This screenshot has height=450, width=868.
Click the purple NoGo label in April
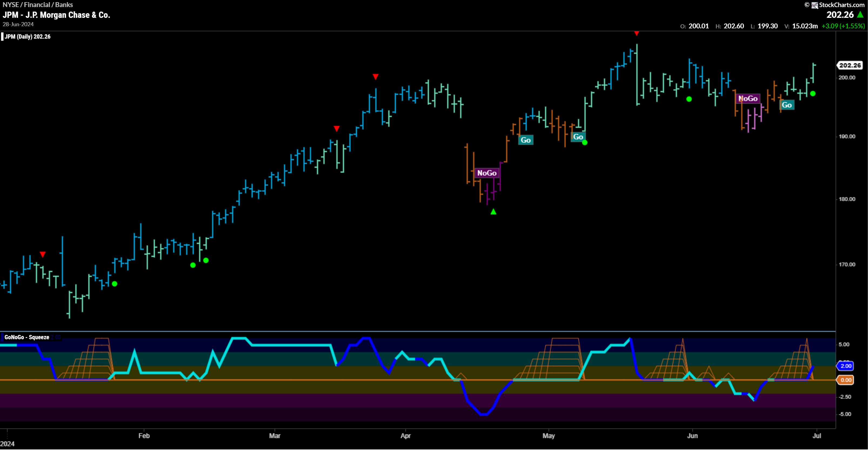click(x=487, y=173)
